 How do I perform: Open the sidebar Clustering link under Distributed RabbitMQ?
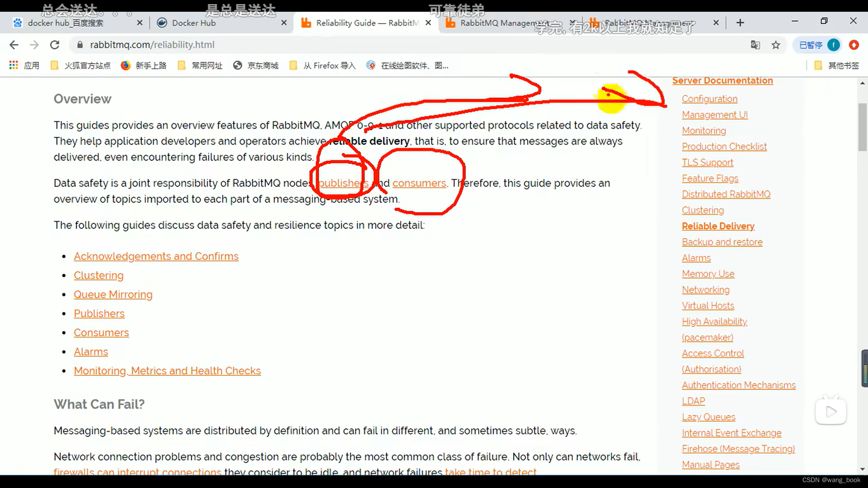[x=703, y=210]
